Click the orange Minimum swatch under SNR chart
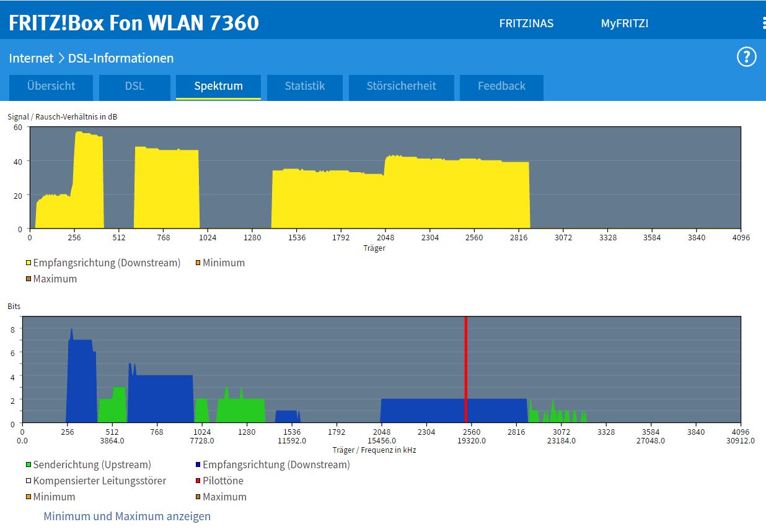Image resolution: width=766 pixels, height=532 pixels. [198, 263]
